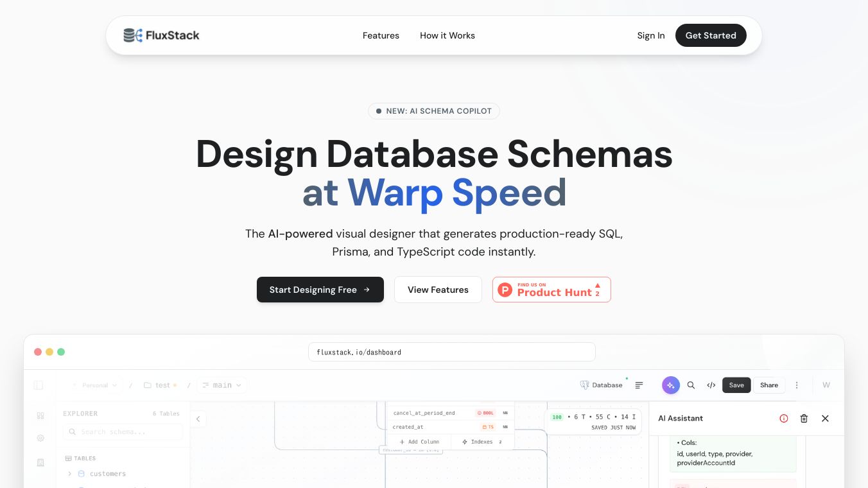Click Add Column in the table card
This screenshot has width=868, height=488.
click(419, 442)
